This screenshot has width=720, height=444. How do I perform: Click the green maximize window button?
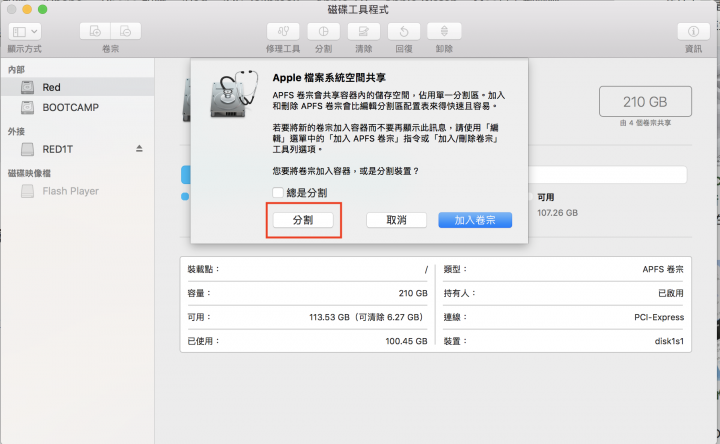pos(42,9)
